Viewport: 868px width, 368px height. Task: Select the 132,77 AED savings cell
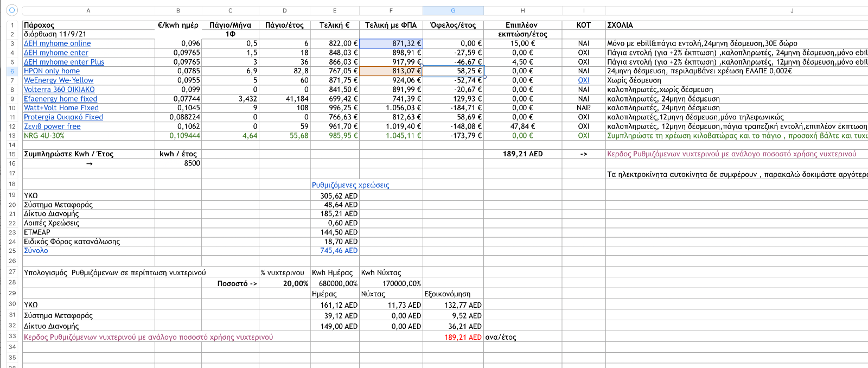pos(453,305)
